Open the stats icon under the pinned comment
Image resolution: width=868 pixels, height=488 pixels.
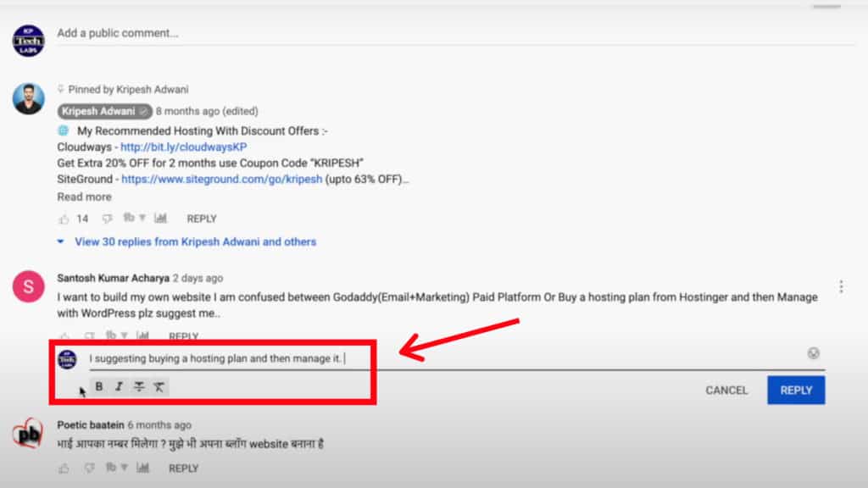161,218
